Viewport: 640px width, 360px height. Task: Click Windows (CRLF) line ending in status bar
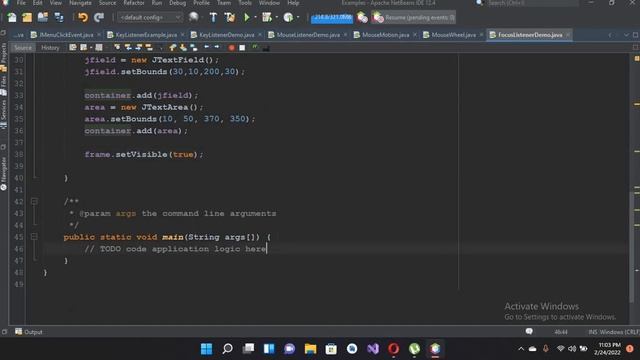click(x=619, y=332)
